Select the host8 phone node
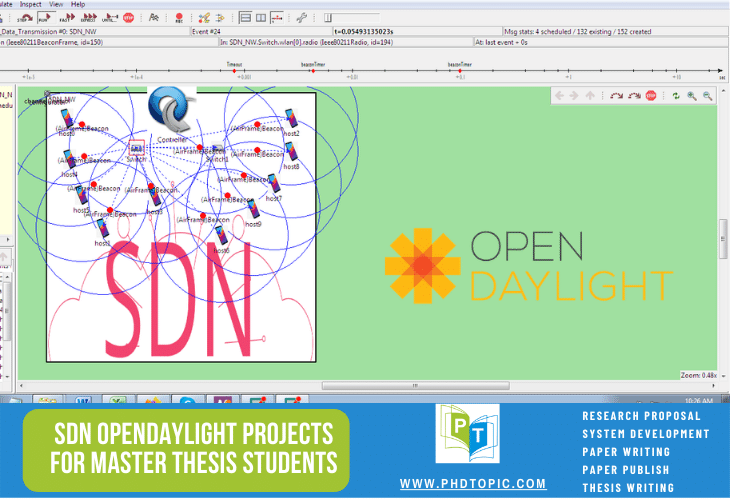730x500 pixels. pyautogui.click(x=291, y=151)
